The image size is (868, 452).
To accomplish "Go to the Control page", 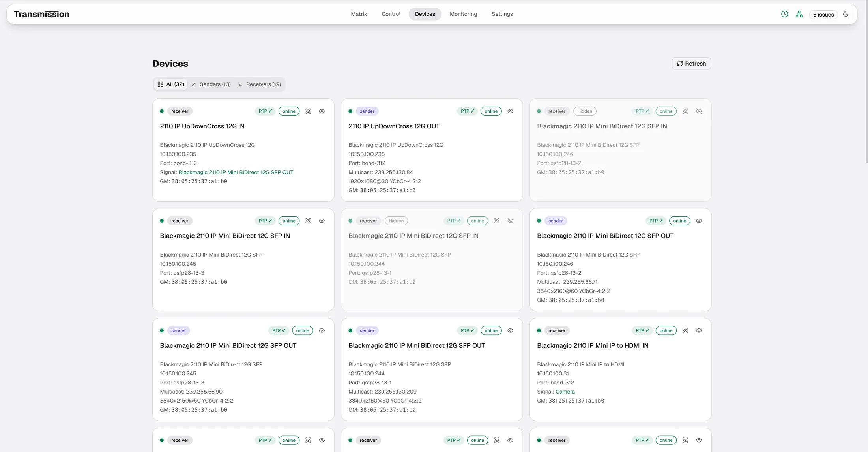I will click(391, 14).
